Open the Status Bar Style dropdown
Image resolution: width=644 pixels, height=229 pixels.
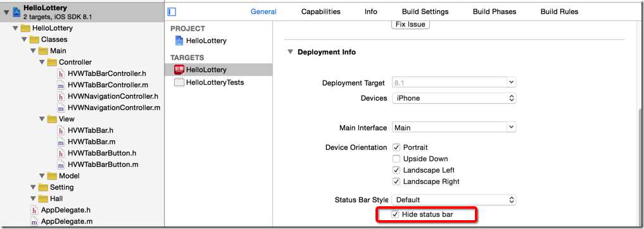(454, 200)
